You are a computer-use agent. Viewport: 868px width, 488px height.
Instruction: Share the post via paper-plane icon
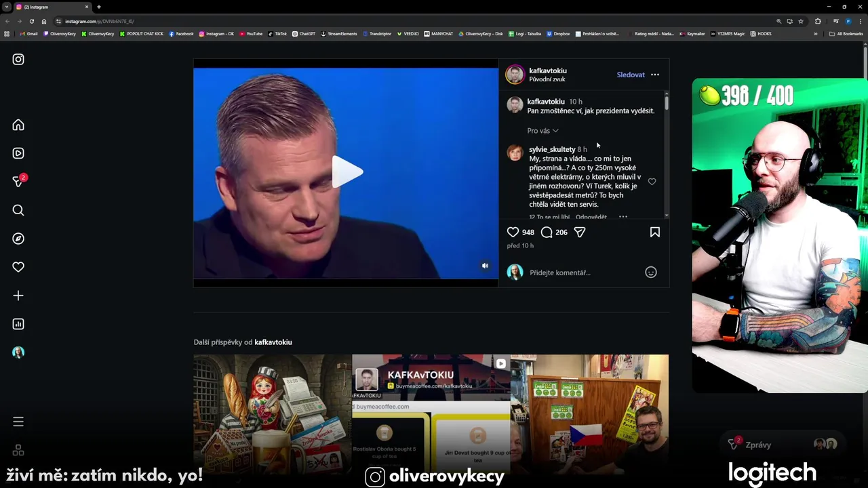click(x=580, y=232)
